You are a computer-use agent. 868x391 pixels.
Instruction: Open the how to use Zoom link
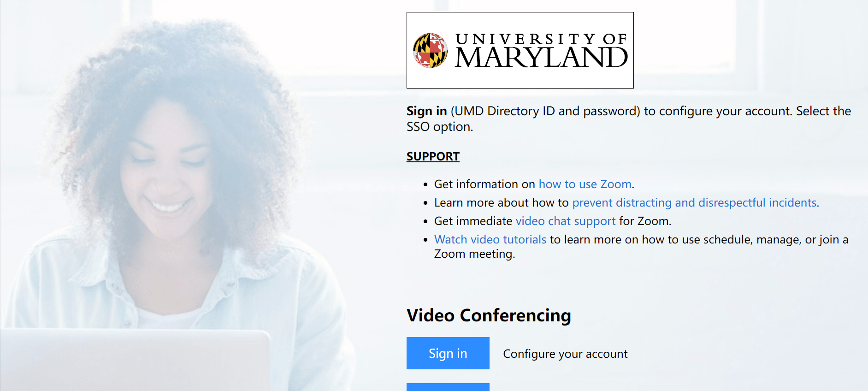coord(585,184)
